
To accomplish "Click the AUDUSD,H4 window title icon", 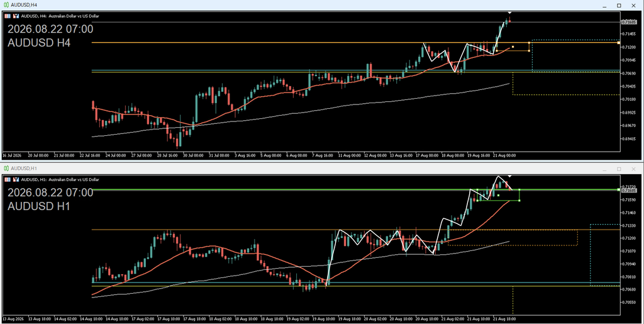I will [6, 5].
